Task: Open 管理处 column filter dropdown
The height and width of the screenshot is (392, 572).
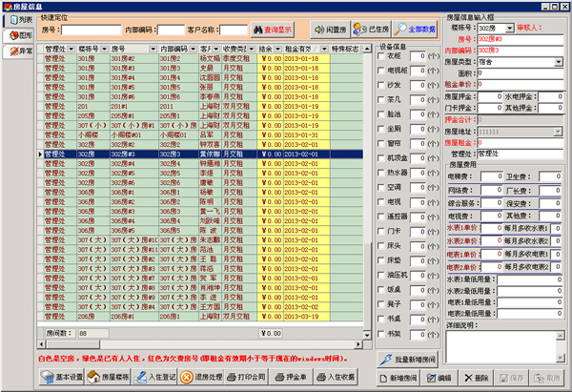Action: click(71, 49)
